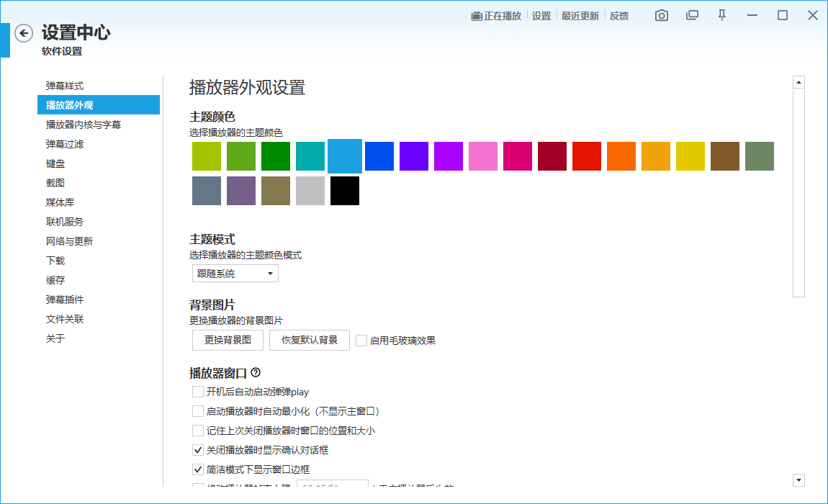
Task: Pick the teal theme color
Action: click(310, 156)
